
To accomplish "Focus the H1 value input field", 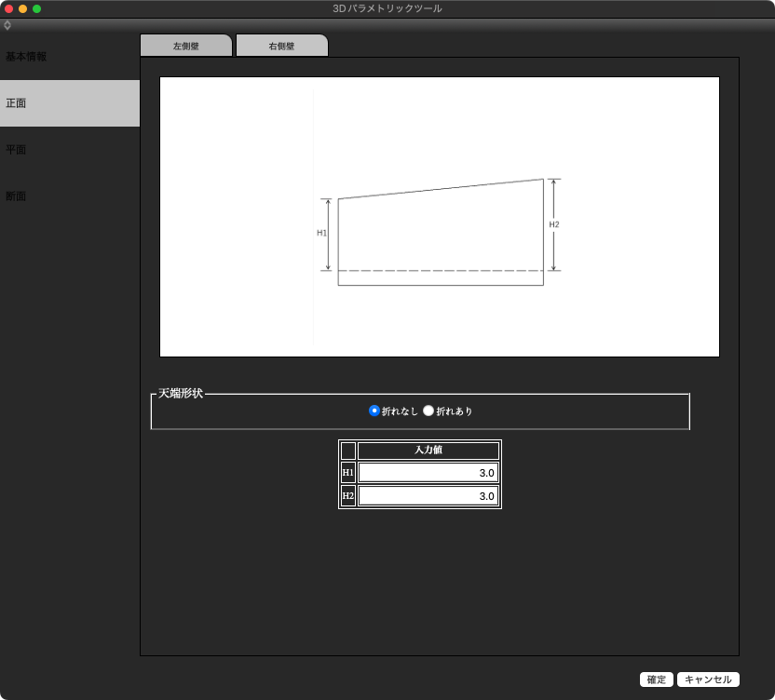I will (x=428, y=473).
